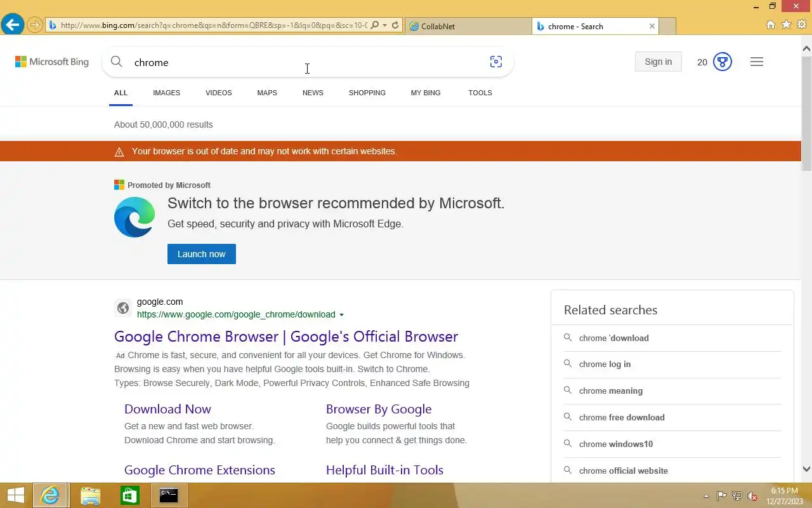This screenshot has width=812, height=508.
Task: Switch to VIDEOS results
Action: [x=218, y=93]
